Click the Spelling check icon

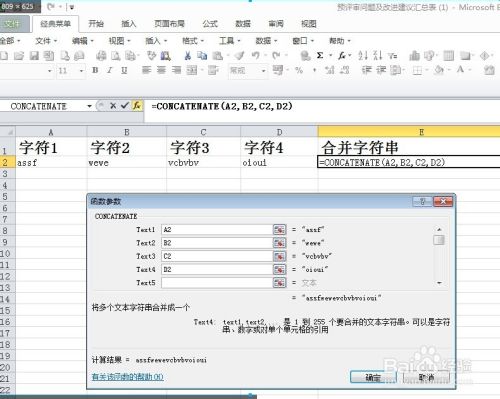(x=152, y=56)
